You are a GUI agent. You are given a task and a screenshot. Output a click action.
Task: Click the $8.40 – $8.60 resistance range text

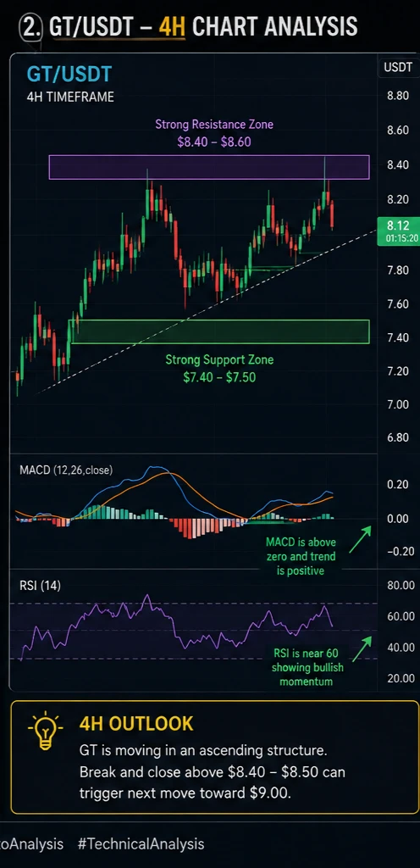pos(214,142)
